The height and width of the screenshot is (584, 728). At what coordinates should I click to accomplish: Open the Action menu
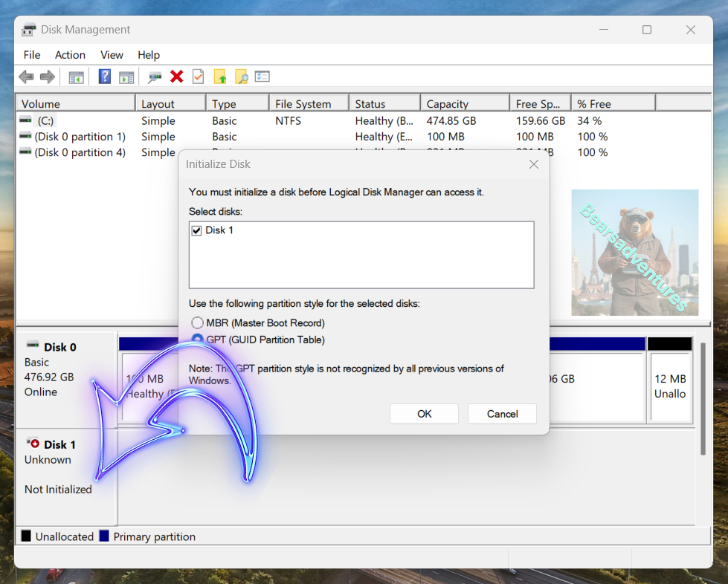coord(70,55)
